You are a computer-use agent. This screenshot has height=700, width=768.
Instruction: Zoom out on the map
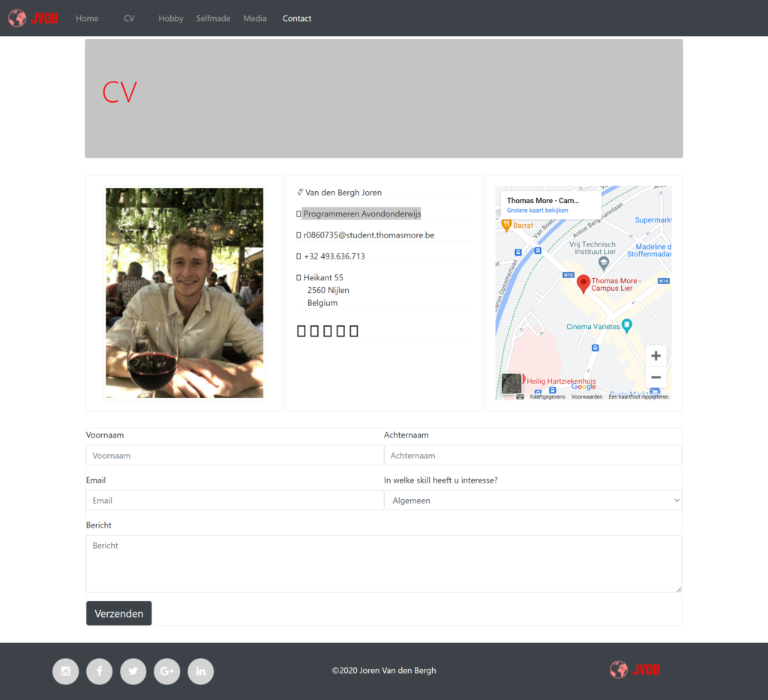[x=655, y=378]
